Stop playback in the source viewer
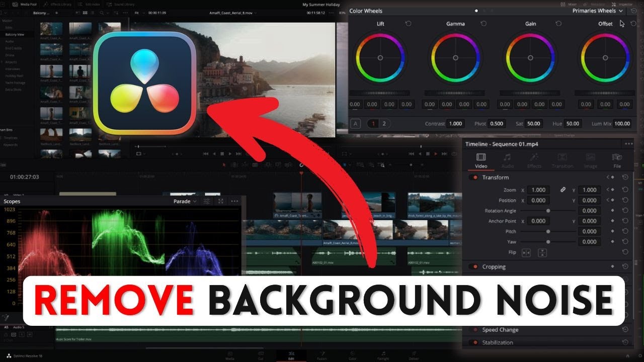644x362 pixels. pyautogui.click(x=222, y=154)
